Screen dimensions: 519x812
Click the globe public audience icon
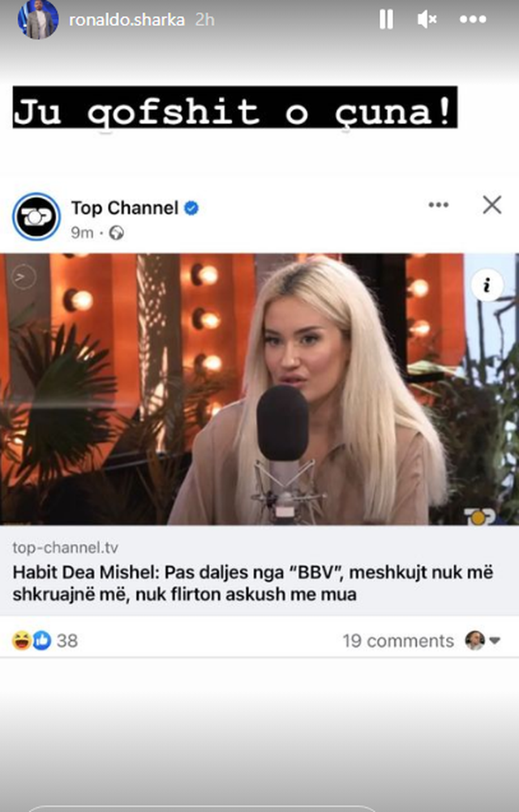click(x=117, y=233)
